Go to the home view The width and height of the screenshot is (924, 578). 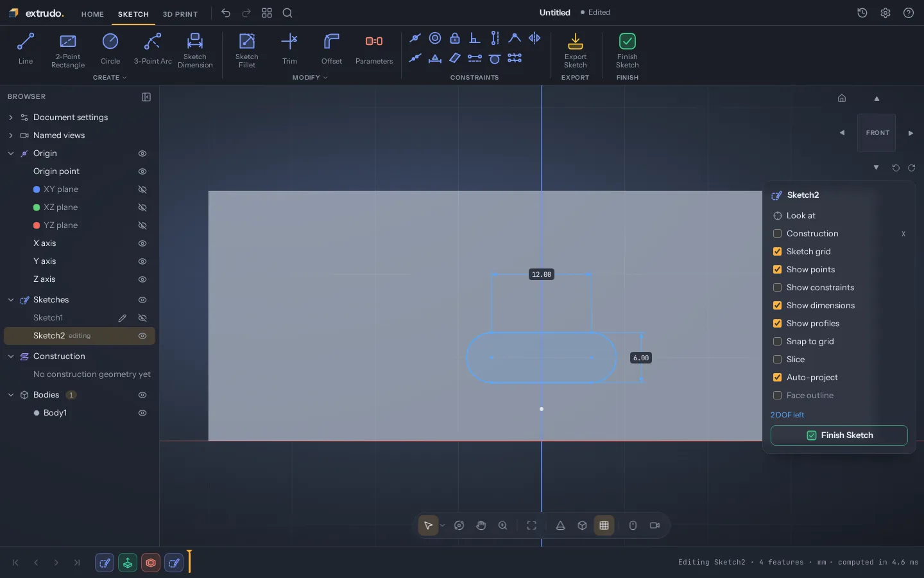[x=842, y=98]
